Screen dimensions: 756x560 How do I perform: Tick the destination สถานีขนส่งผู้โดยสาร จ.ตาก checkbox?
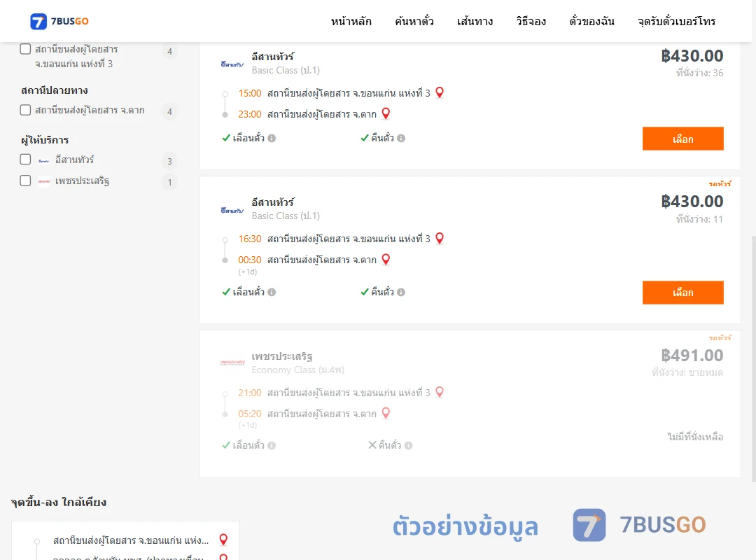[x=26, y=110]
